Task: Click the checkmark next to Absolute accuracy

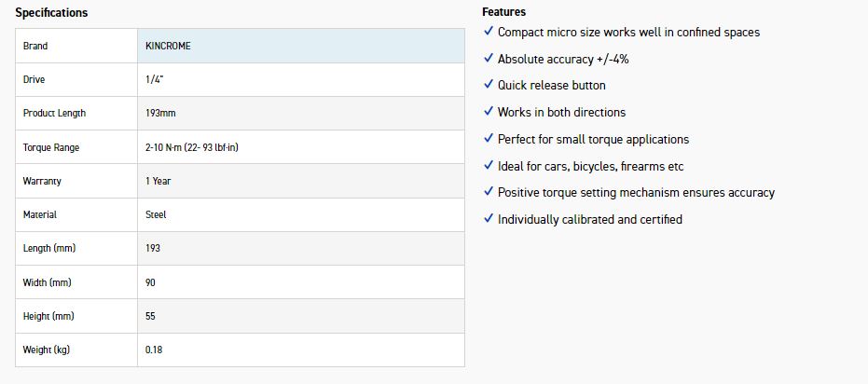Action: point(489,59)
